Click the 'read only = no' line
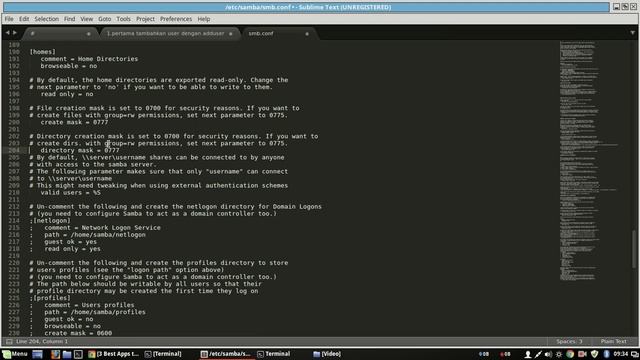 67,94
